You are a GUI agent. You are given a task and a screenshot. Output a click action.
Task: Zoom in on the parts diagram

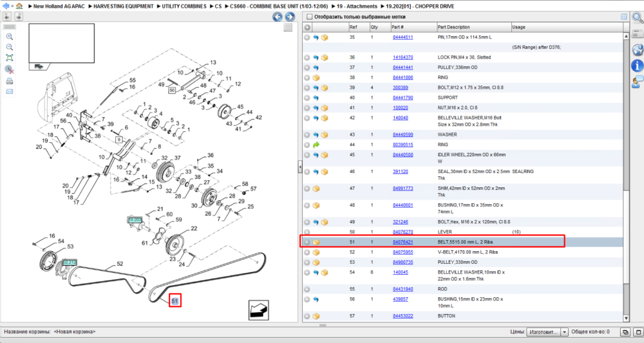(x=10, y=37)
